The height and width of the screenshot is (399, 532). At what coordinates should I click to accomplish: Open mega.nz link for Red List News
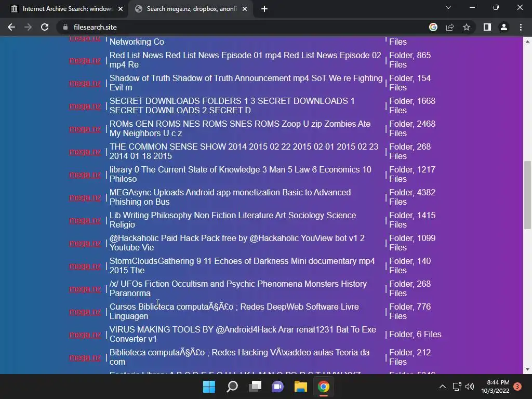click(85, 60)
